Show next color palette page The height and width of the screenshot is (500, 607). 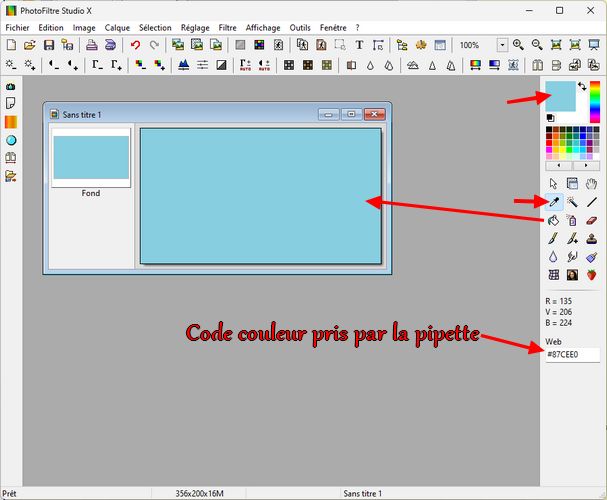586,166
